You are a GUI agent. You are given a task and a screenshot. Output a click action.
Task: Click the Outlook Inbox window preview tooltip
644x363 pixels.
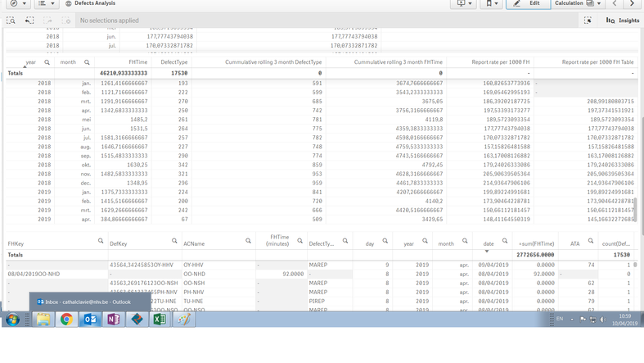pyautogui.click(x=89, y=302)
